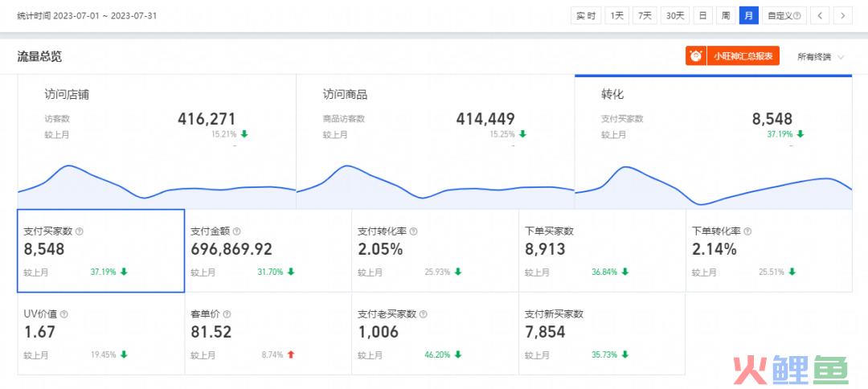
Task: Choose the 日 granularity tab
Action: pos(702,15)
